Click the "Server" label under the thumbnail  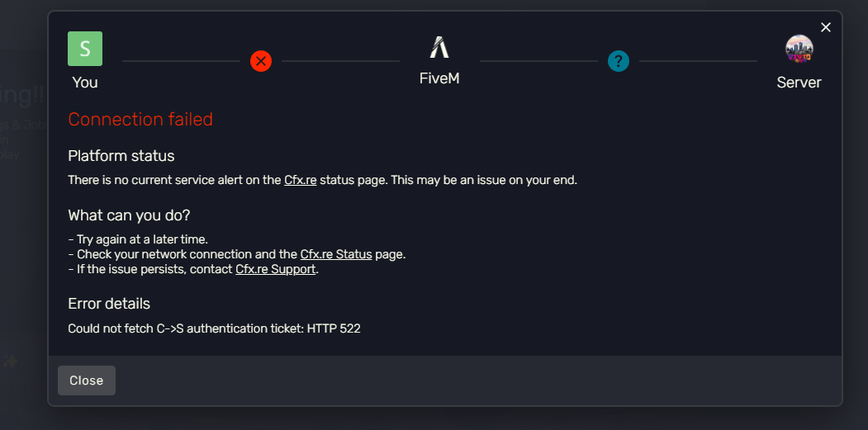[x=799, y=83]
